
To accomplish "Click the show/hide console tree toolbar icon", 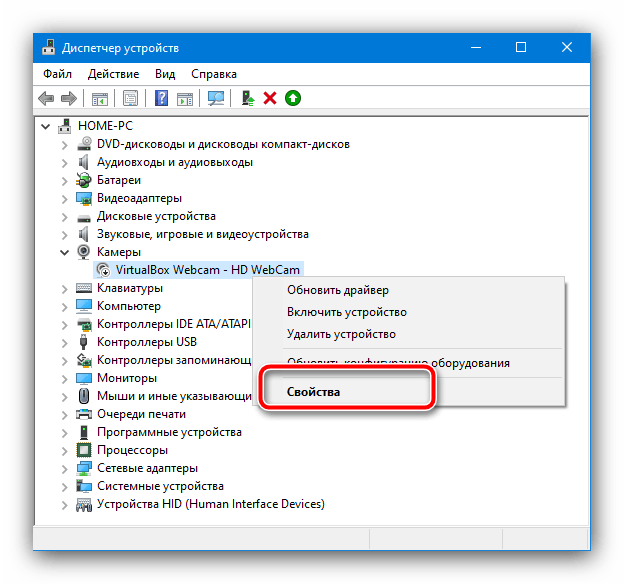I will pyautogui.click(x=99, y=98).
